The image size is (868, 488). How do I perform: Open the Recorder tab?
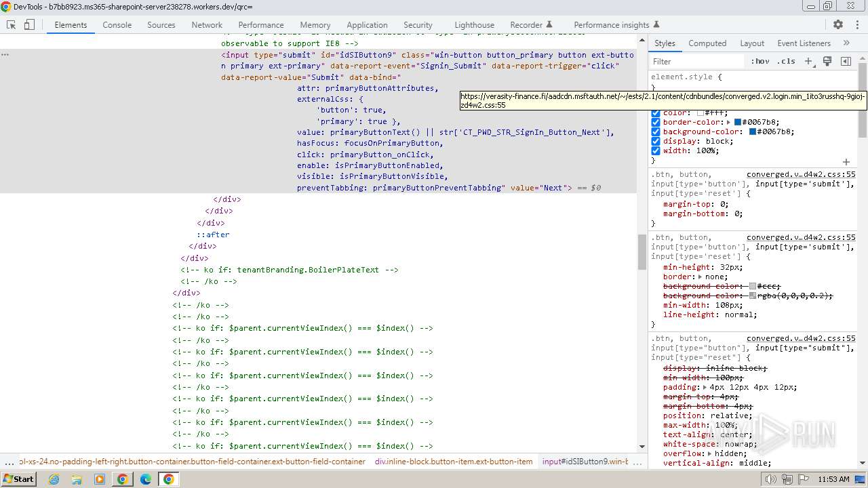pyautogui.click(x=531, y=24)
